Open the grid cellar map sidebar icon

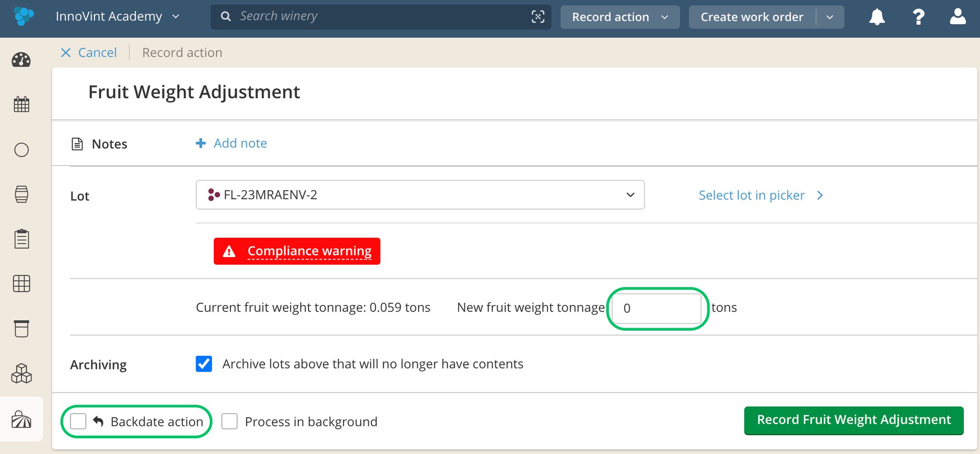coord(21,283)
